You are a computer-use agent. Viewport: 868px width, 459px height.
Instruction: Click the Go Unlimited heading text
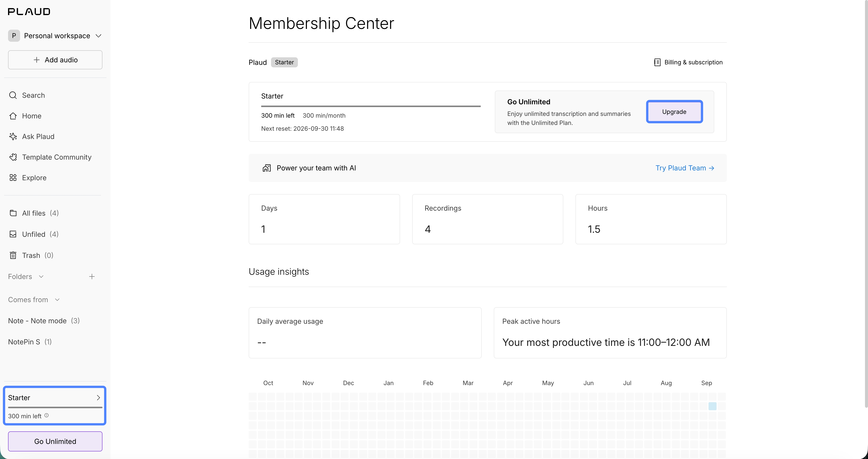(529, 102)
